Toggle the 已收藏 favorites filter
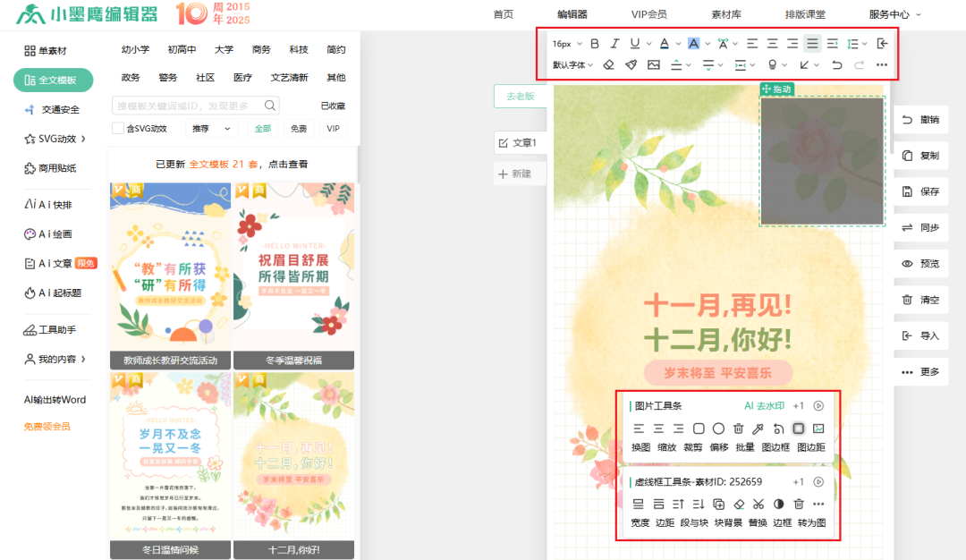This screenshot has width=966, height=560. click(x=333, y=106)
